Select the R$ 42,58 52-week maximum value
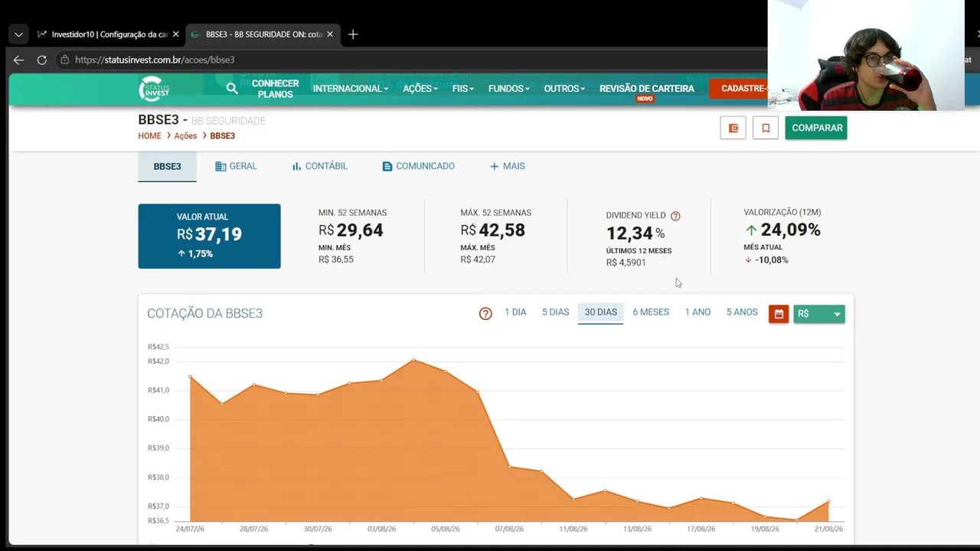This screenshot has width=980, height=551. [493, 230]
